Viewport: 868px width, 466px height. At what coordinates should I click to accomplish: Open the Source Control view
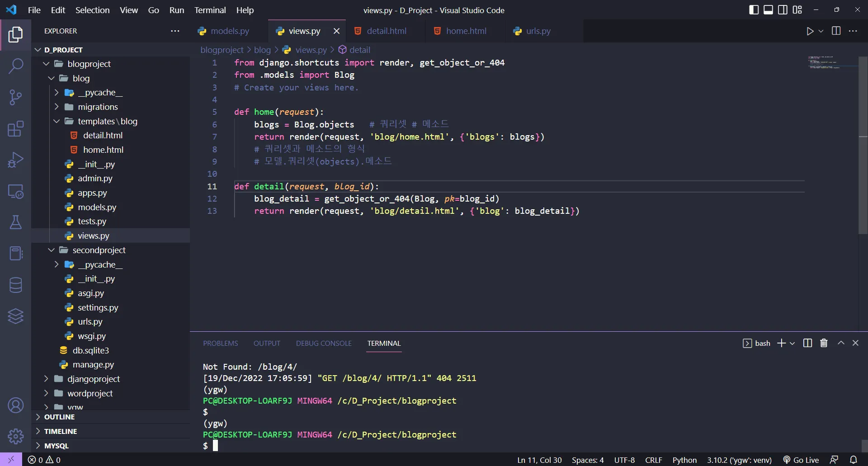[x=15, y=97]
